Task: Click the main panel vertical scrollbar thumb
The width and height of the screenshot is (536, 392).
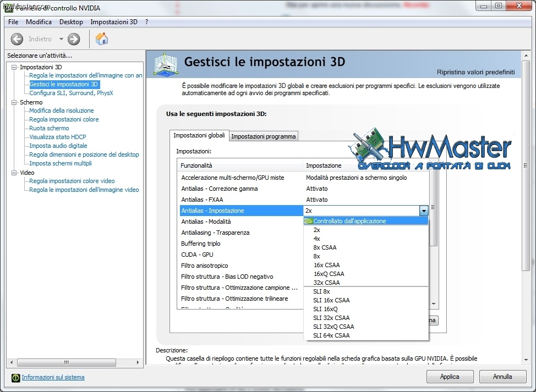Action: pyautogui.click(x=526, y=165)
